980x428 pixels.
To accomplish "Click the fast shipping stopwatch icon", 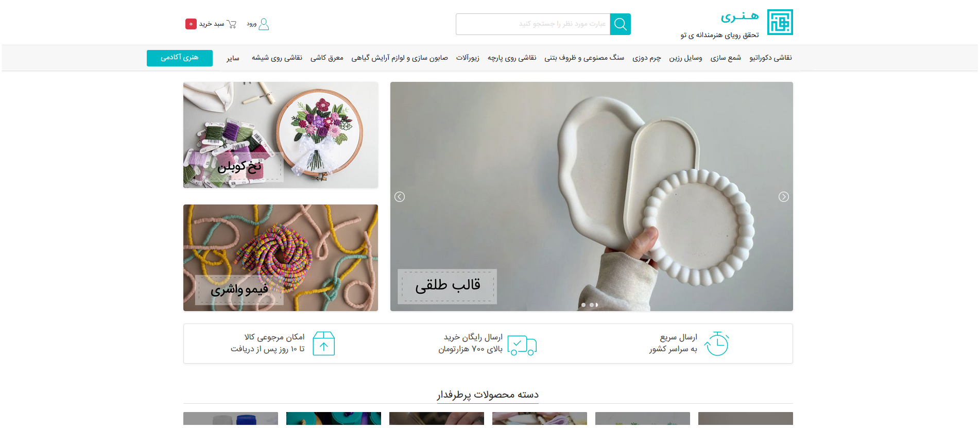I will point(717,344).
